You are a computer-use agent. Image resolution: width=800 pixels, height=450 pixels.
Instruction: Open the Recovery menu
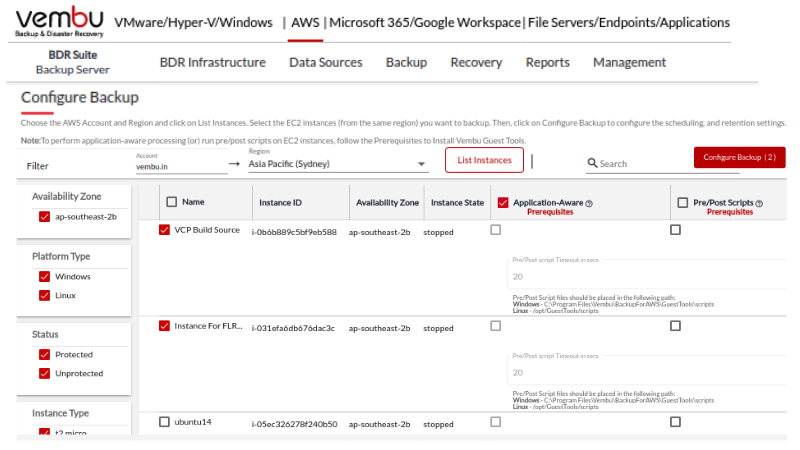[476, 62]
